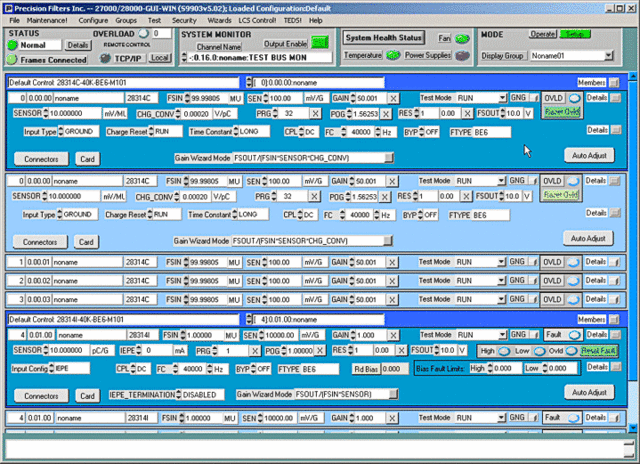Click the X beside POG 1.00000
The height and width of the screenshot is (464, 640).
tap(320, 351)
